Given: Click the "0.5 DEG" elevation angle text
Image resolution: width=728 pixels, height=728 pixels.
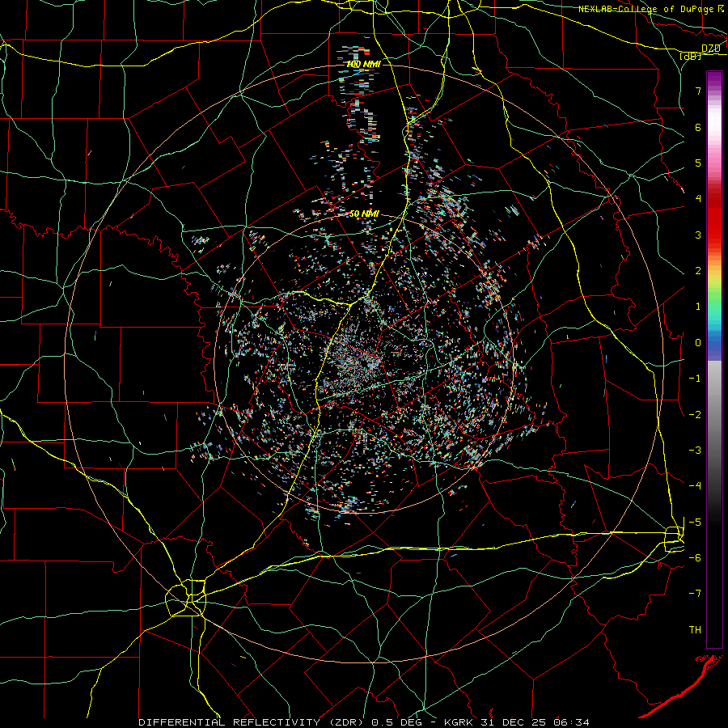Looking at the screenshot, I should (396, 722).
